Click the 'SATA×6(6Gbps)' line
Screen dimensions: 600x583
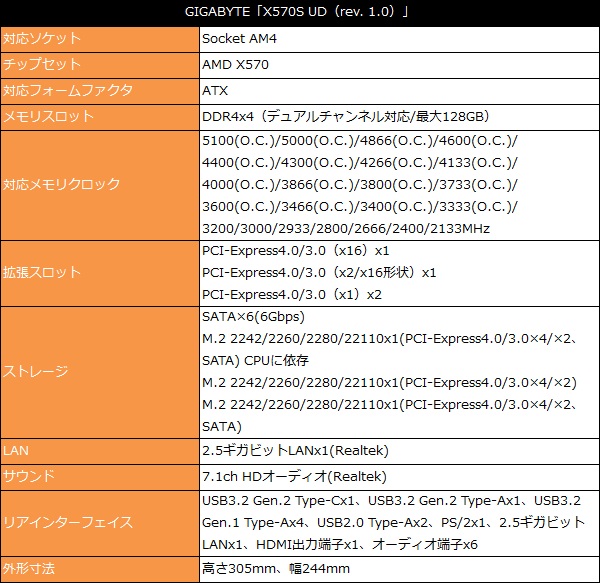253,317
